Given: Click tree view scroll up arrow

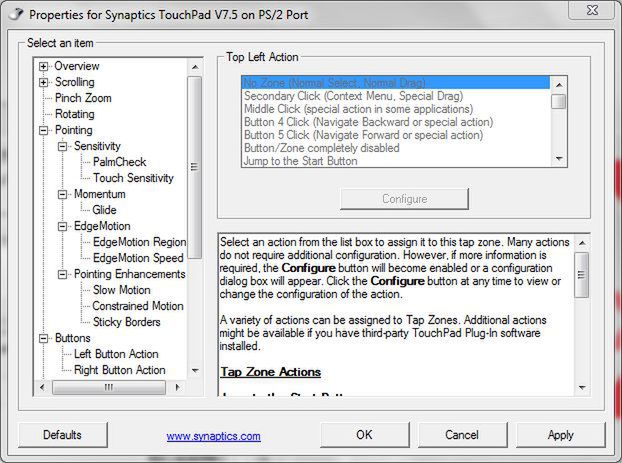Looking at the screenshot, I should [195, 67].
